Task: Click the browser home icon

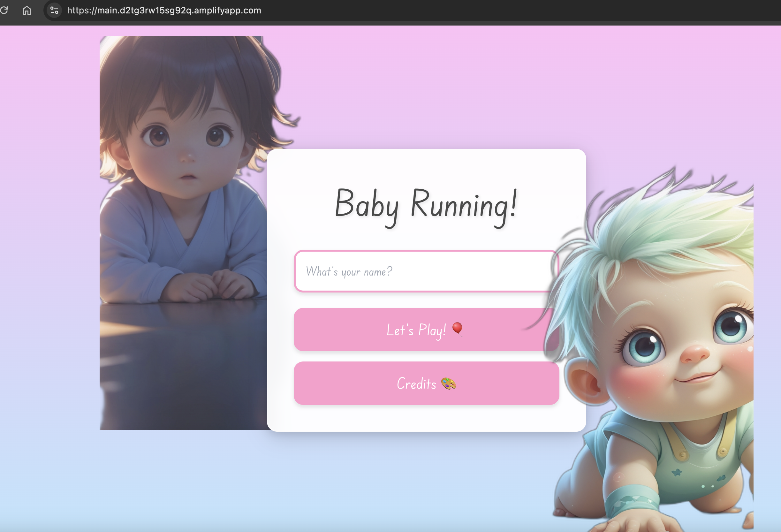Action: (27, 11)
